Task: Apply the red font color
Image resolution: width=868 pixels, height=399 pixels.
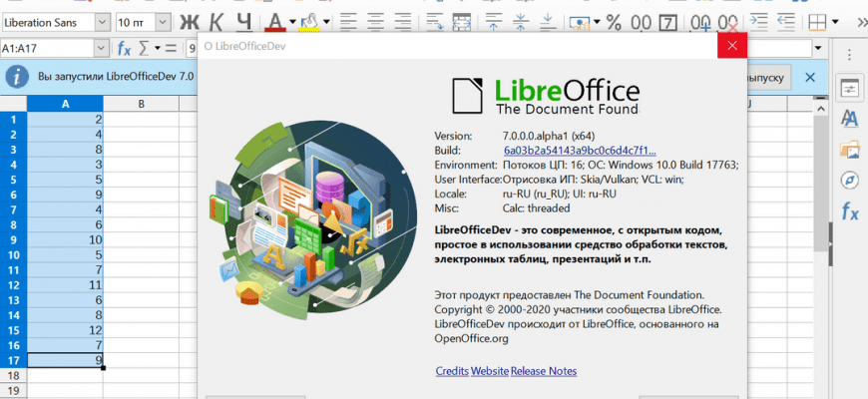Action: [274, 22]
